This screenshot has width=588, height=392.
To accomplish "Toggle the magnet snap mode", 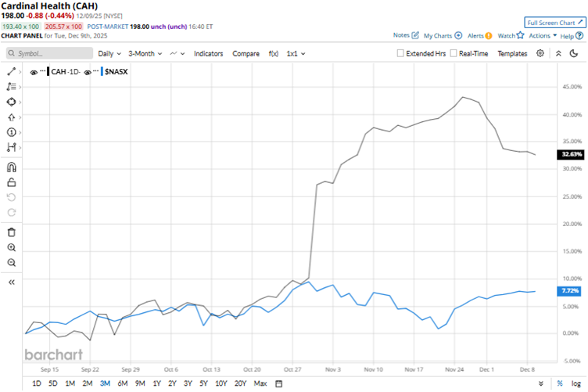I will (12, 167).
